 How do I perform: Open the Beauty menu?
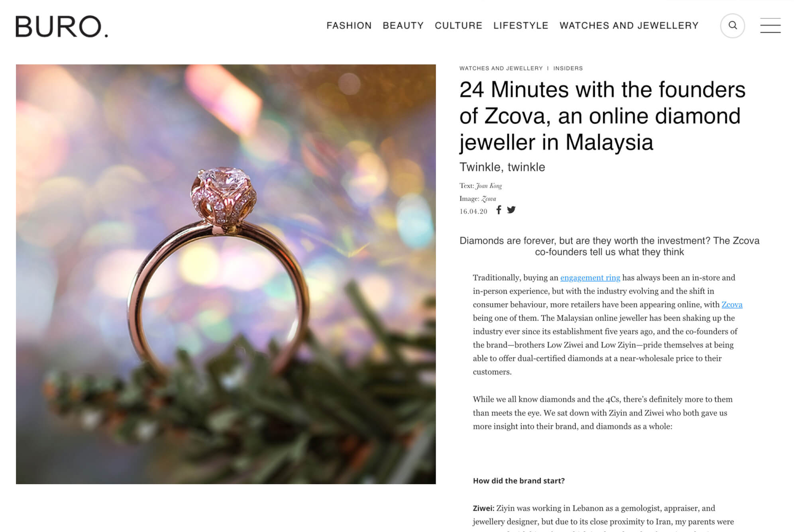click(403, 26)
